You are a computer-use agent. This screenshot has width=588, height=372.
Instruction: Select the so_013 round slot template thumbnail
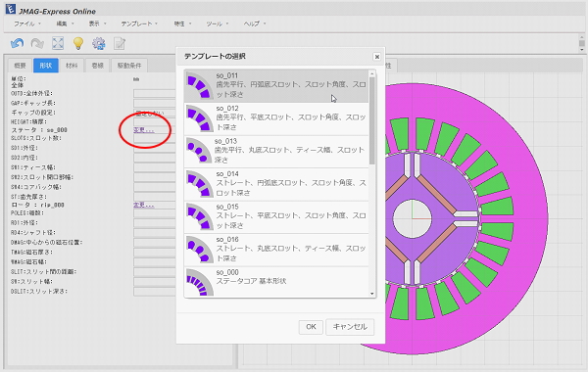(200, 151)
